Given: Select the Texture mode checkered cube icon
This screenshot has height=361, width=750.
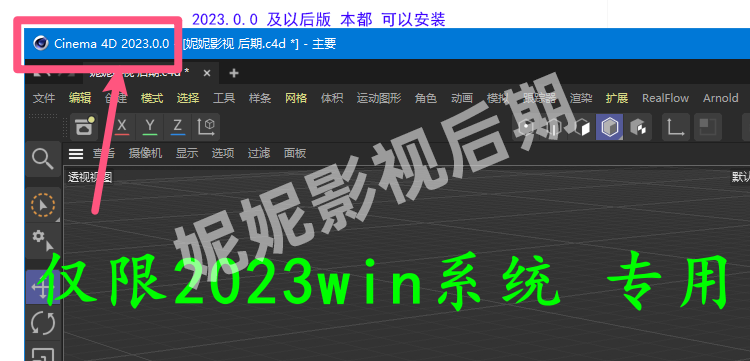Looking at the screenshot, I should (x=638, y=127).
